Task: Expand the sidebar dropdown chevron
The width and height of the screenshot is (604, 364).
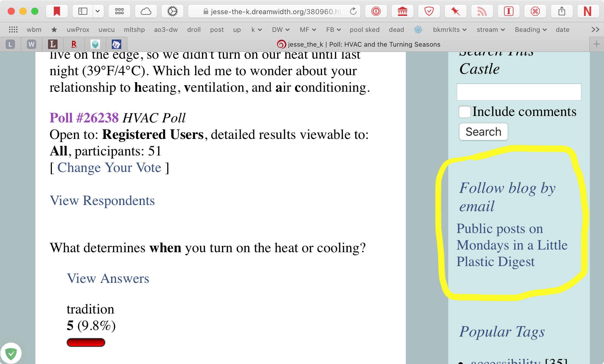Action: pos(98,12)
